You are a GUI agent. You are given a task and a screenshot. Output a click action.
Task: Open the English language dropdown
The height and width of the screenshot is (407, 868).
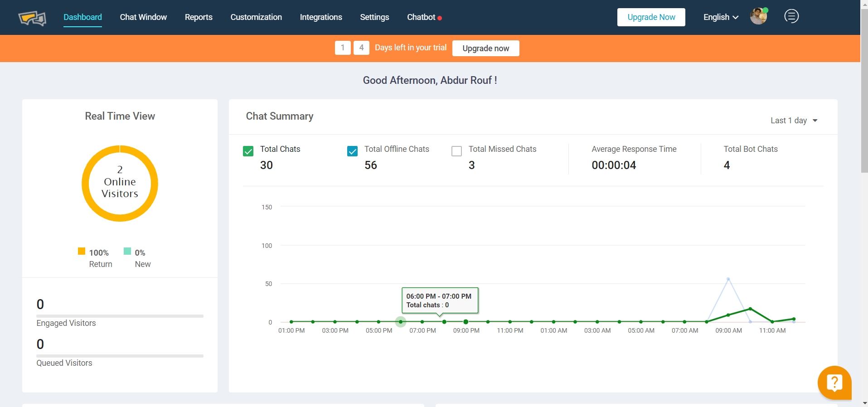click(720, 17)
